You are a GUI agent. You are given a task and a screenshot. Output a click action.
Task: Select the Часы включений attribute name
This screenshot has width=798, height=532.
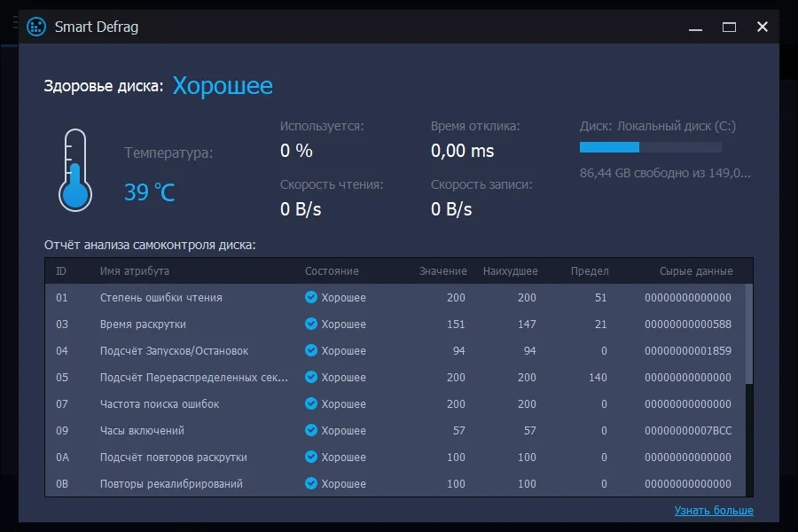[142, 430]
